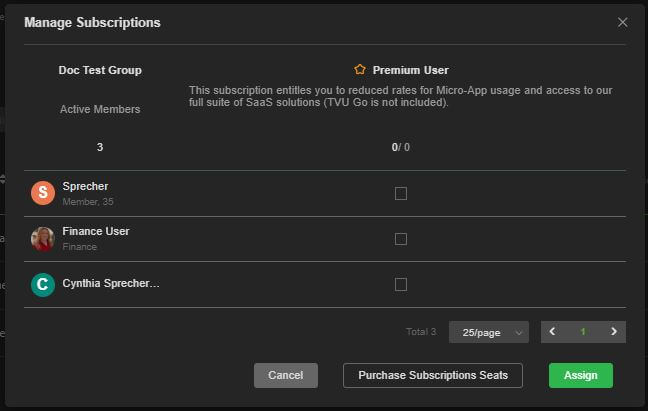Viewport: 648px width, 411px height.
Task: Click Sprecher's orange S avatar
Action: click(x=43, y=193)
